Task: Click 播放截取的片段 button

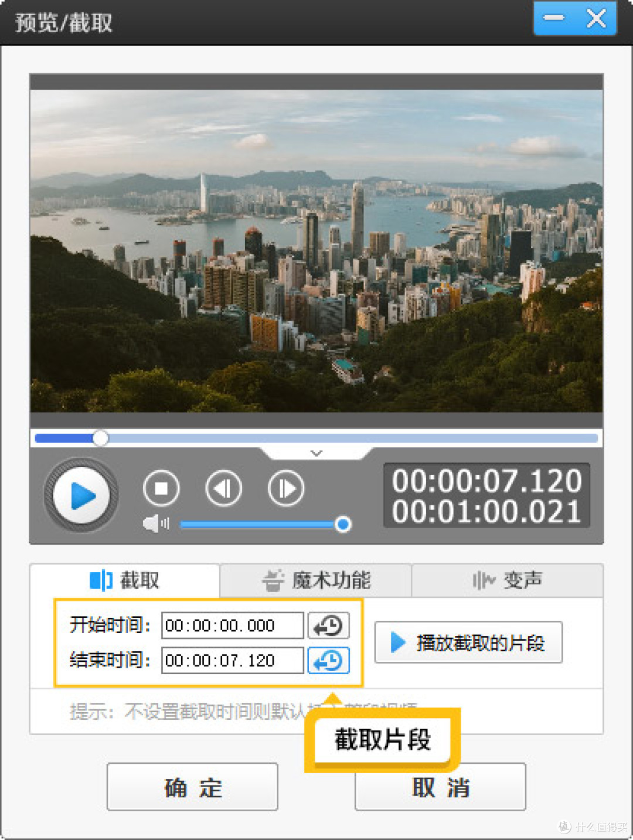Action: (468, 642)
